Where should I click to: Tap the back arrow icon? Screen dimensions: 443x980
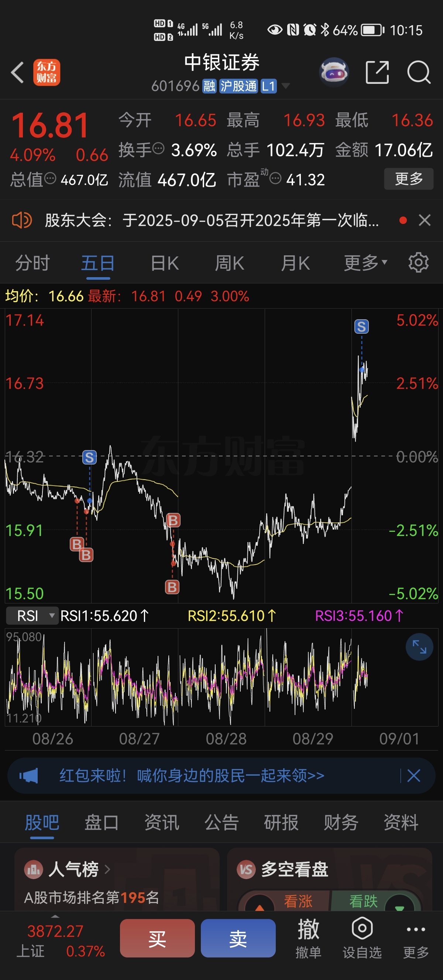click(17, 72)
